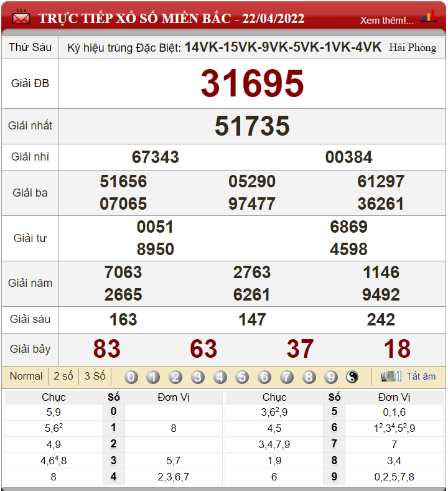Select the number 3 ball filter
Viewport: 448px width, 491px height.
pos(198,377)
